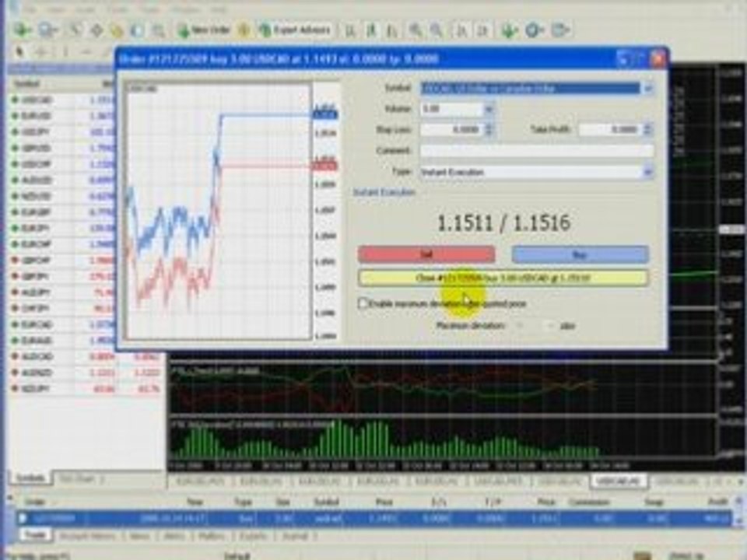Open the Alerts tab in Terminal
747x560 pixels.
tap(174, 536)
